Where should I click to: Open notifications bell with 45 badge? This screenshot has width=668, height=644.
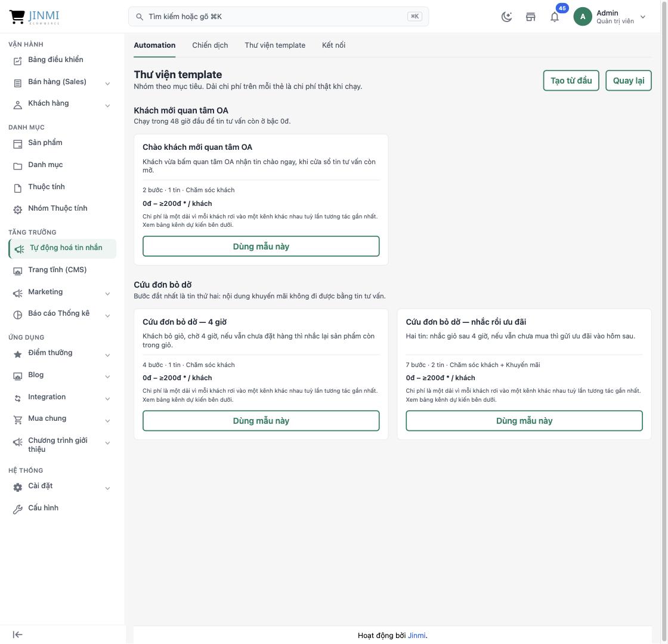555,17
